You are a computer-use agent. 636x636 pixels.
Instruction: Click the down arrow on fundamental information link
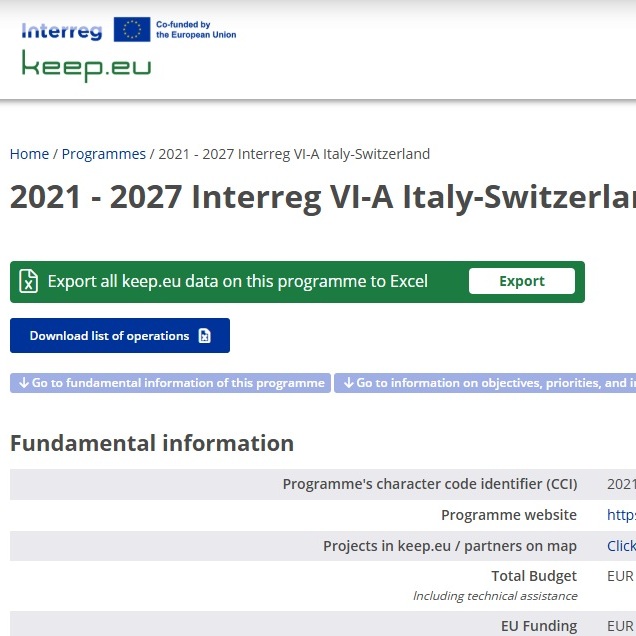click(24, 383)
